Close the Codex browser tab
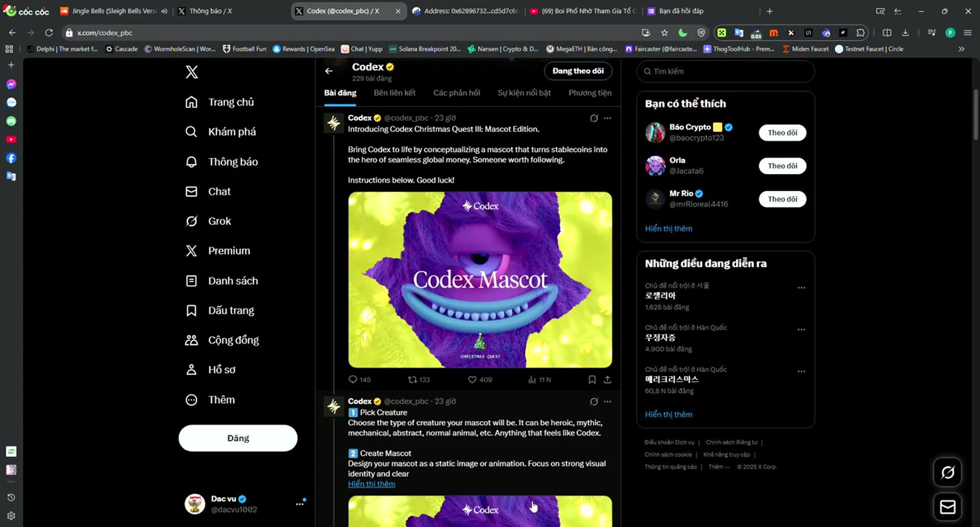This screenshot has width=980, height=527. click(x=398, y=11)
